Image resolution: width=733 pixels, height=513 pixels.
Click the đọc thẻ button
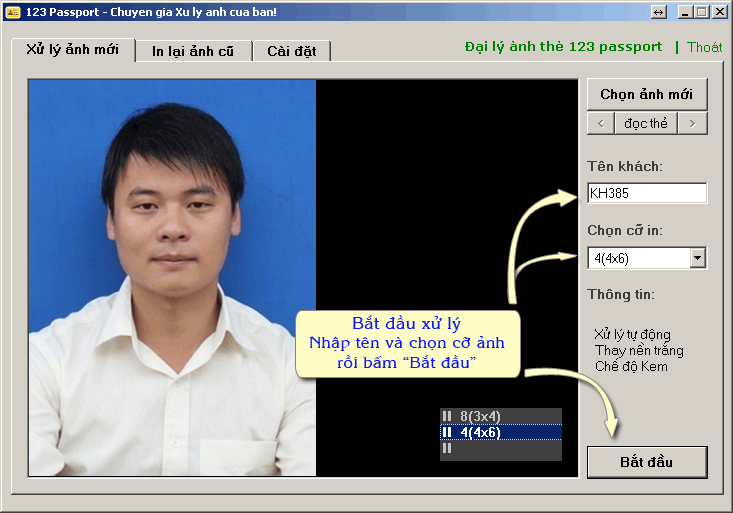tap(646, 123)
